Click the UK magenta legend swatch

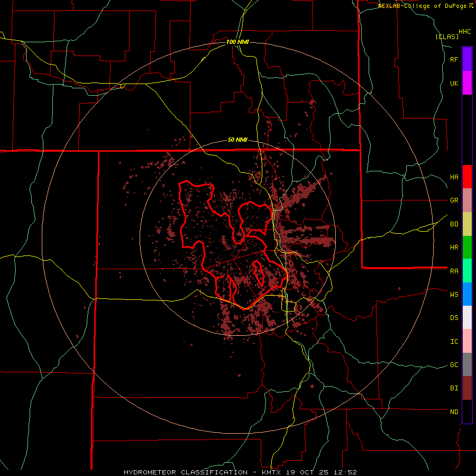pyautogui.click(x=467, y=83)
